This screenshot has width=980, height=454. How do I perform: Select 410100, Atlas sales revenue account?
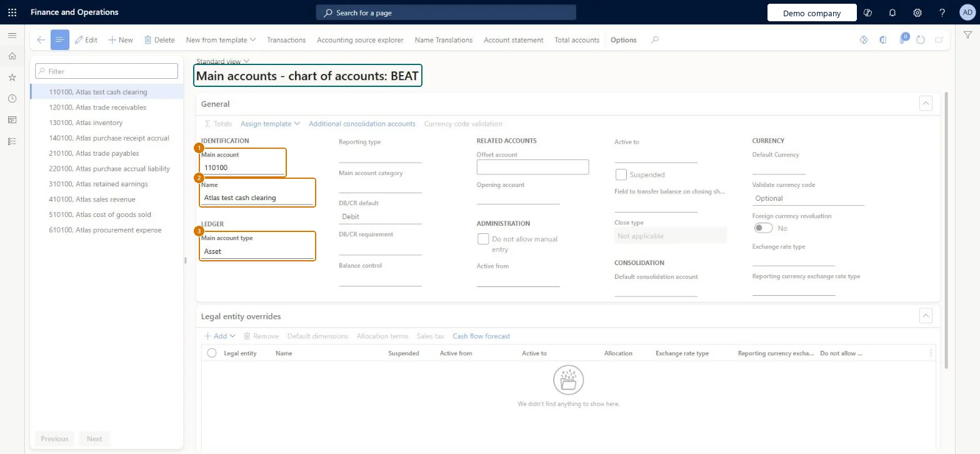coord(107,199)
